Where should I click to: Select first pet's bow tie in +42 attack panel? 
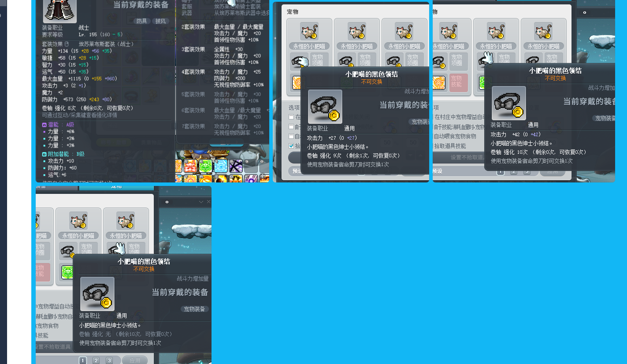pyautogui.click(x=439, y=62)
